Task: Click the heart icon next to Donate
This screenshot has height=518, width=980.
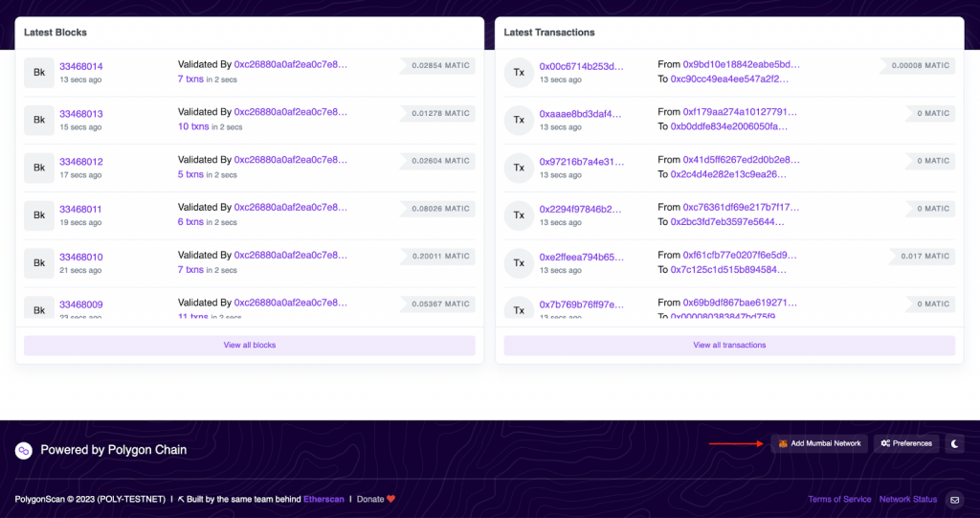Action: [x=391, y=499]
